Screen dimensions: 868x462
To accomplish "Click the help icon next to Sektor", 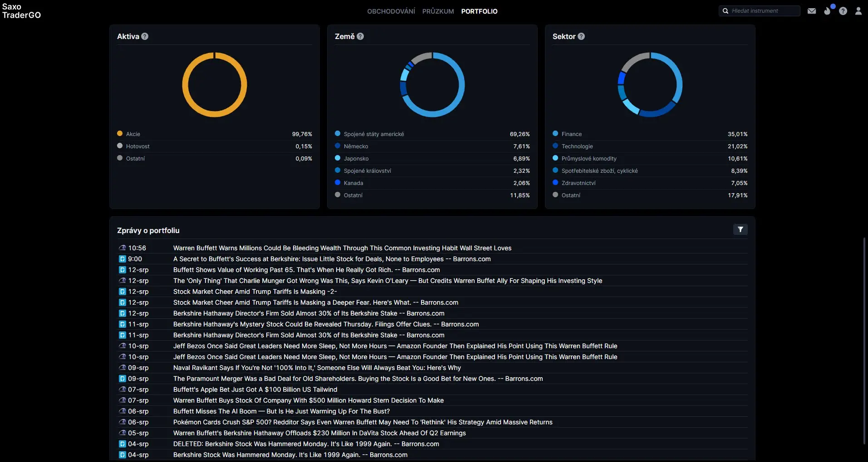I will click(581, 36).
